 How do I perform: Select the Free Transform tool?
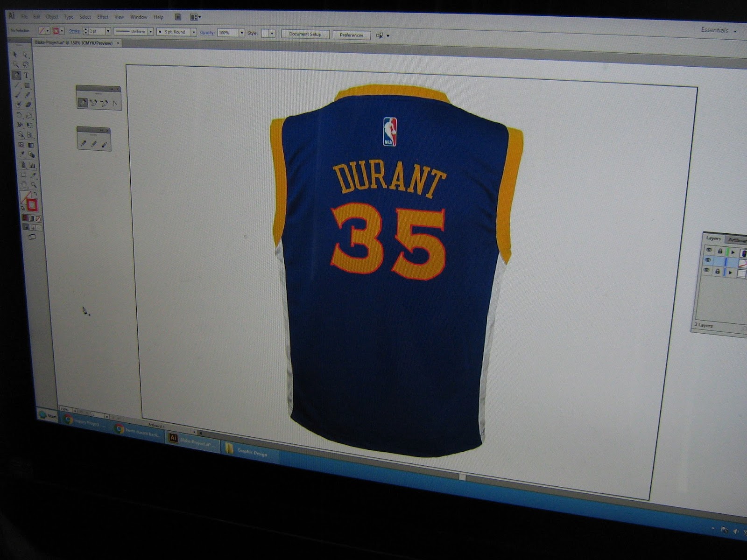(x=29, y=125)
